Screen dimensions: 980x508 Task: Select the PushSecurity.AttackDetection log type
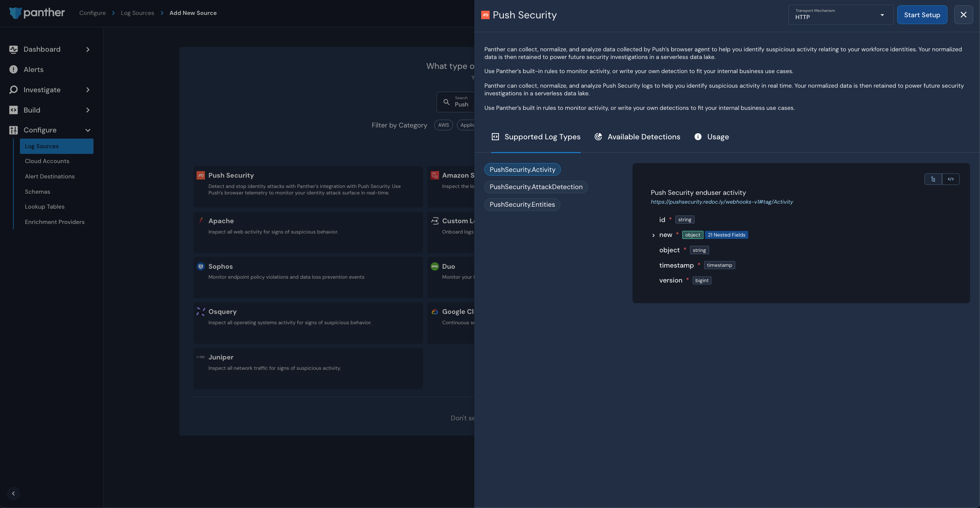[536, 187]
